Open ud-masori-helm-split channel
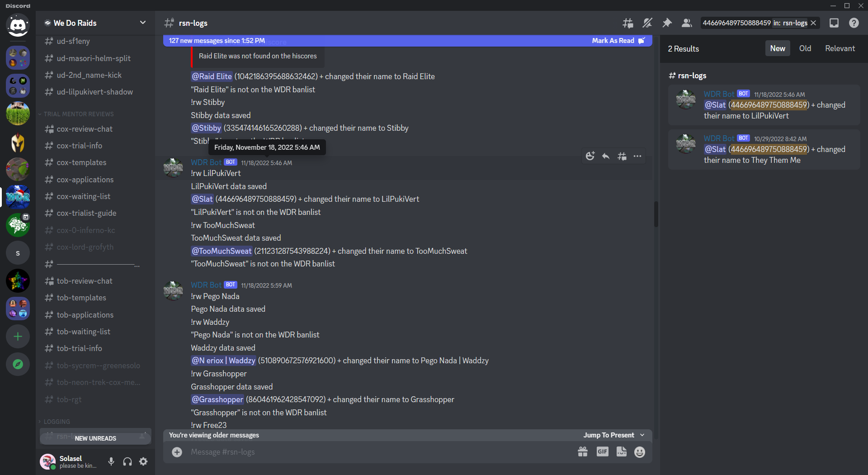This screenshot has width=868, height=475. click(x=95, y=58)
